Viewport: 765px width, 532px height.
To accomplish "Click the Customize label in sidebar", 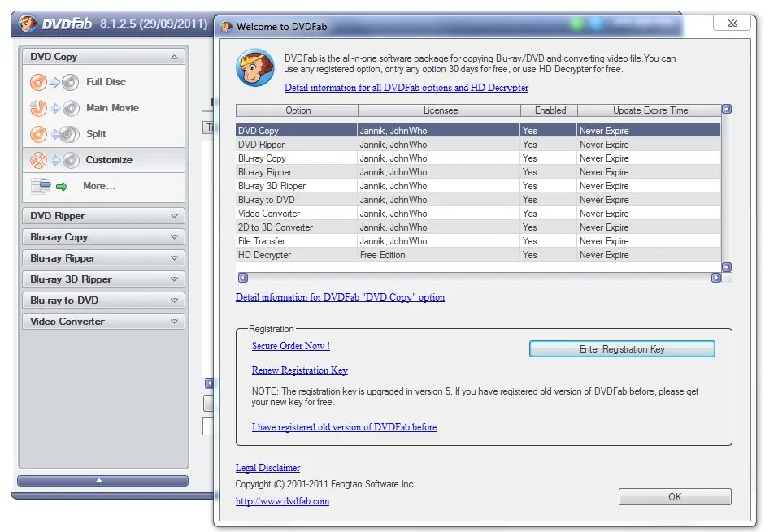I will pos(109,159).
